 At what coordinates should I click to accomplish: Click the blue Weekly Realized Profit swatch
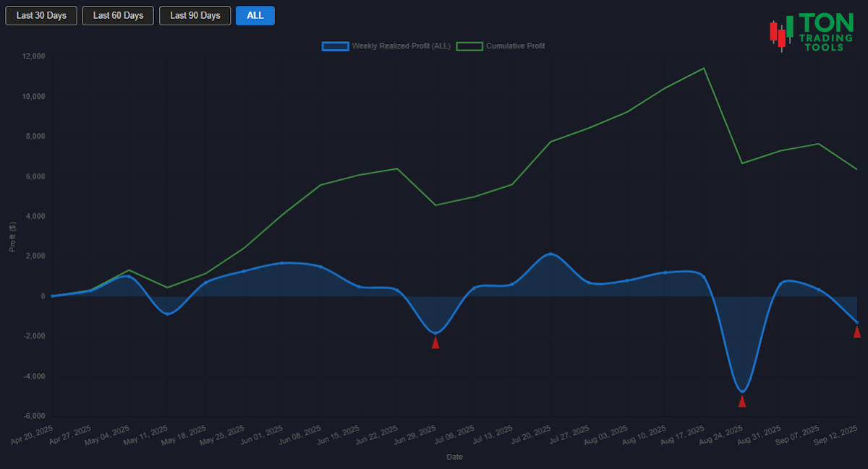click(x=336, y=46)
